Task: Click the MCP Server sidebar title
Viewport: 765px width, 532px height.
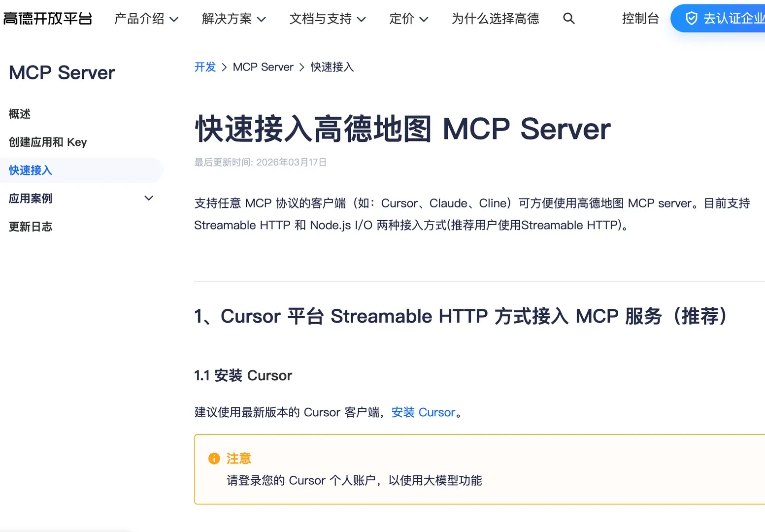Action: [x=62, y=73]
